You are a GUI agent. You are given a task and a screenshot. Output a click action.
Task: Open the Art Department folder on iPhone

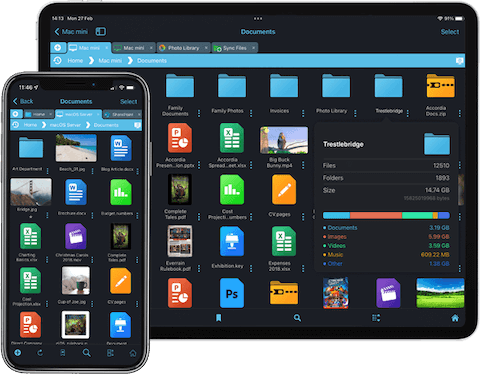coord(31,147)
